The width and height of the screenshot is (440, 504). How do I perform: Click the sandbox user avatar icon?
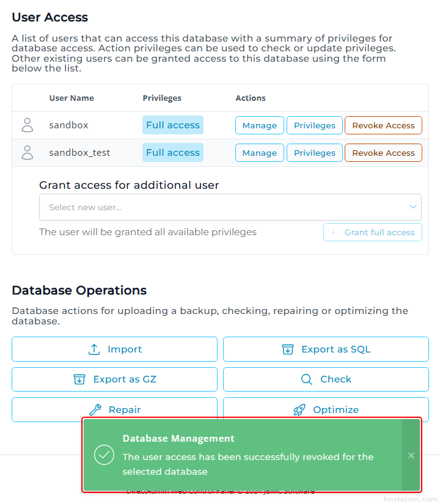pos(28,125)
